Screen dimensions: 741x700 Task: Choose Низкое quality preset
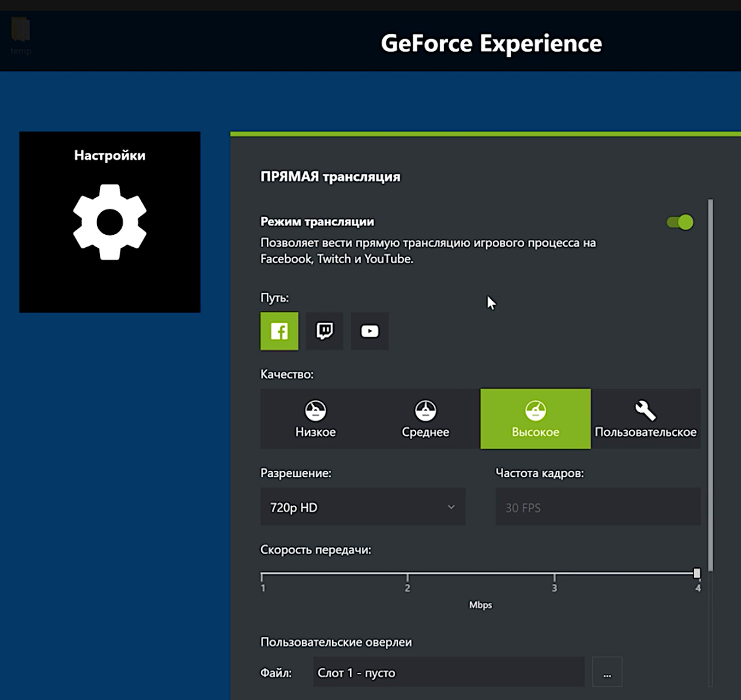pyautogui.click(x=316, y=419)
